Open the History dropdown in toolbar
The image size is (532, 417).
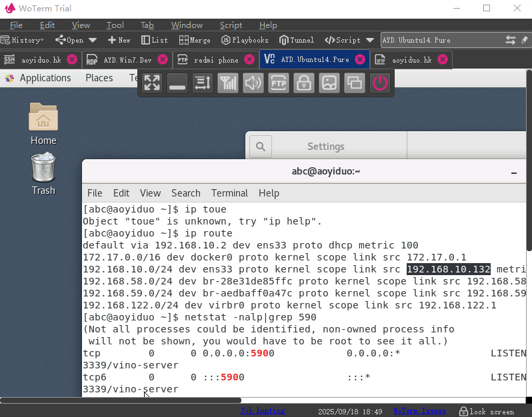coord(21,40)
